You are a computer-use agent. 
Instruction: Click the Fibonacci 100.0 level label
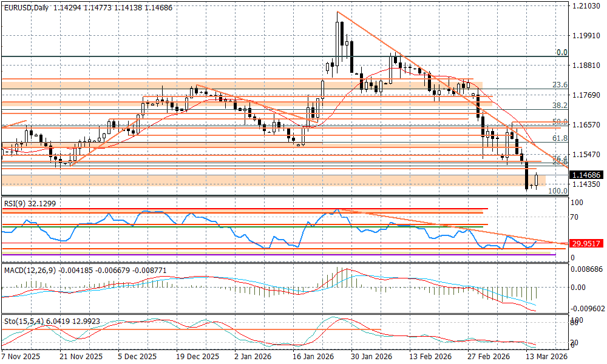[x=557, y=191]
